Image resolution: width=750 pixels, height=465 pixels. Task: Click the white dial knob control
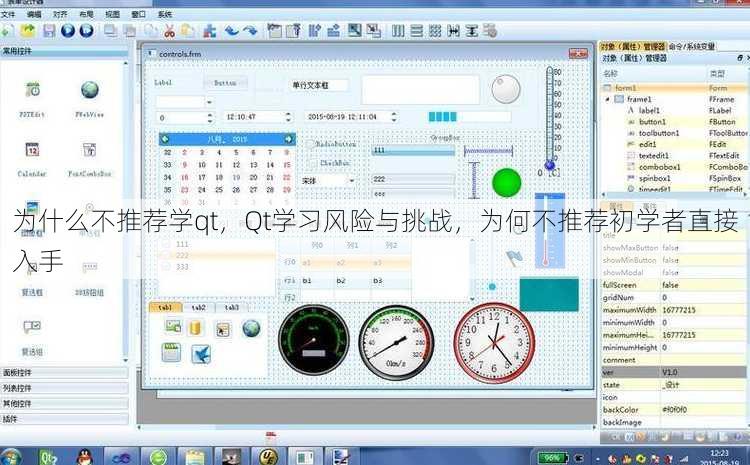[506, 89]
